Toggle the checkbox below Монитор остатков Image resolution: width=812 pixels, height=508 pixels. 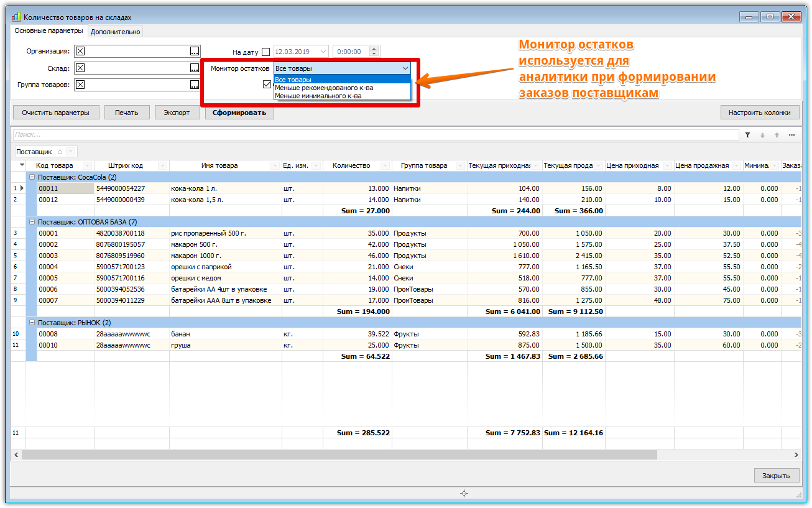point(267,84)
